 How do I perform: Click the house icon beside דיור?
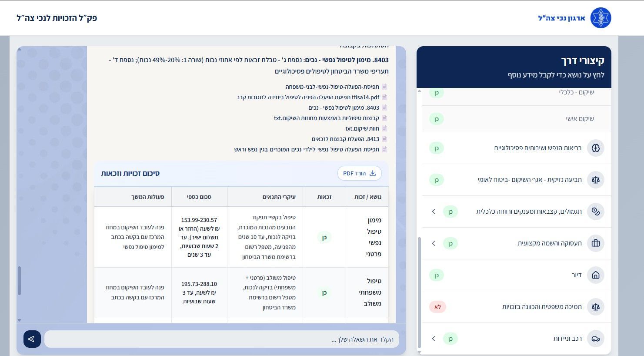pyautogui.click(x=596, y=275)
